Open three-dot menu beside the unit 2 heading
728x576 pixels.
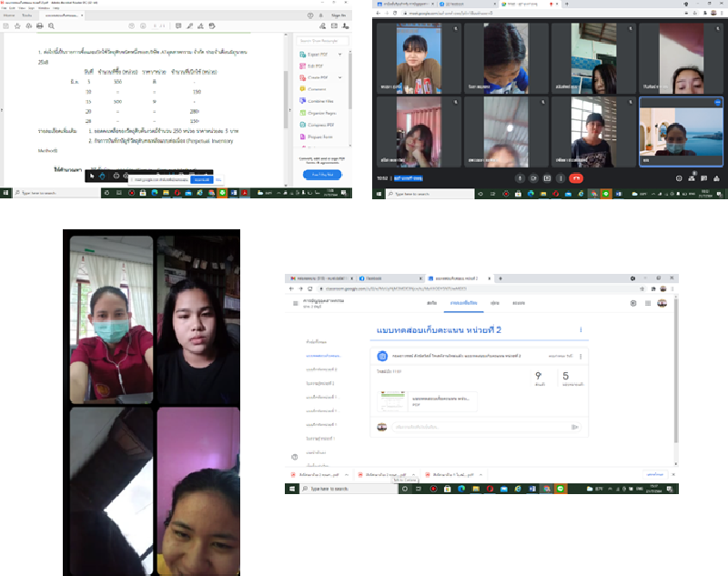pos(580,330)
